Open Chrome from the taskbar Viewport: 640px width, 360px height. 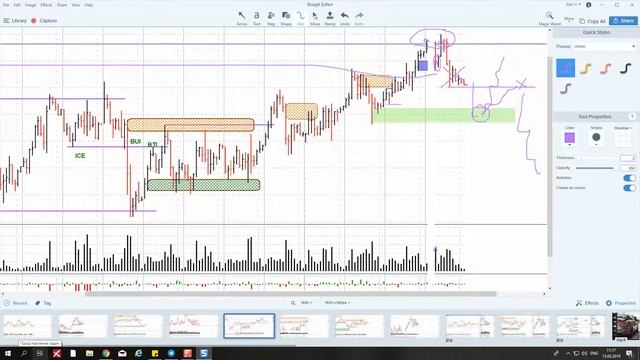[x=106, y=353]
